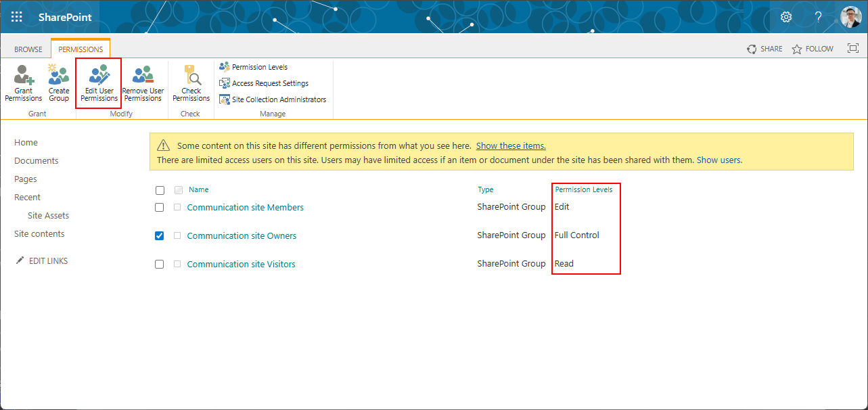Image resolution: width=868 pixels, height=410 pixels.
Task: Open Grant Permissions
Action: point(23,83)
